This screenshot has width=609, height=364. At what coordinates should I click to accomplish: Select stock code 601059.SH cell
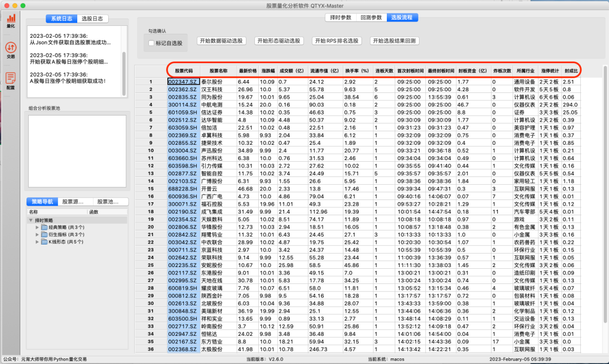click(183, 113)
